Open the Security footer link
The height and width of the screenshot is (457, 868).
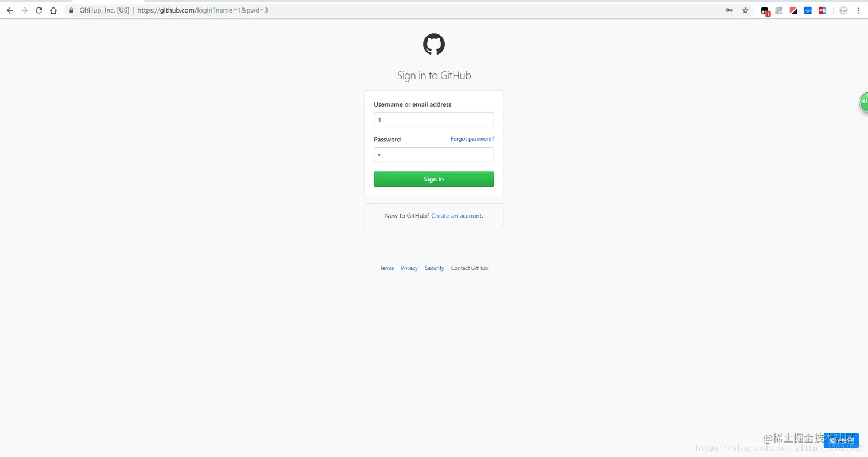[x=435, y=268]
